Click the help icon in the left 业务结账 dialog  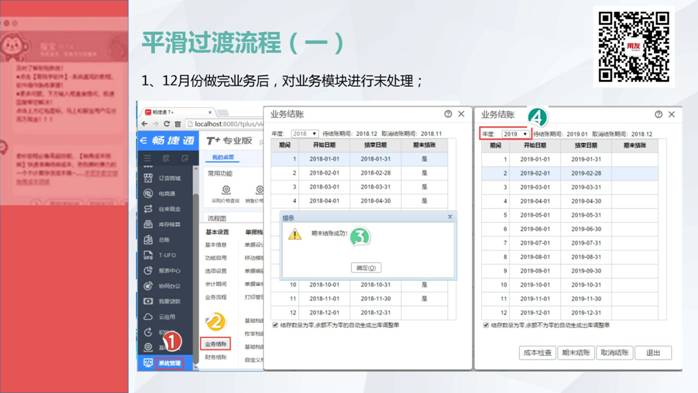click(448, 114)
